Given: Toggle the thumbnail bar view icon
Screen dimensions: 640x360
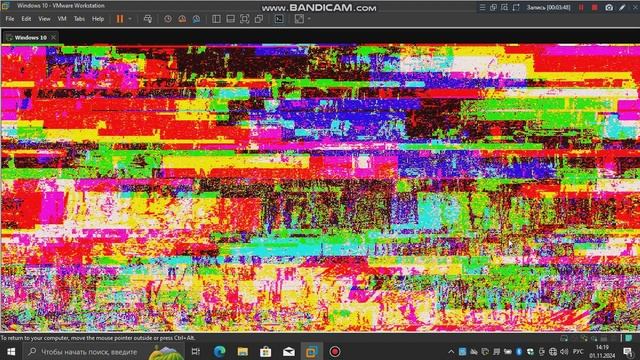Looking at the screenshot, I should click(230, 19).
